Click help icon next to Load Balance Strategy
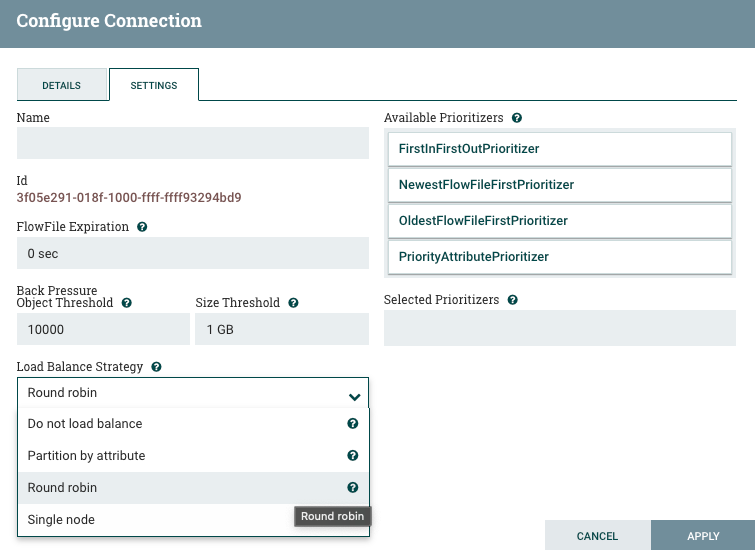This screenshot has height=550, width=755. tap(157, 367)
